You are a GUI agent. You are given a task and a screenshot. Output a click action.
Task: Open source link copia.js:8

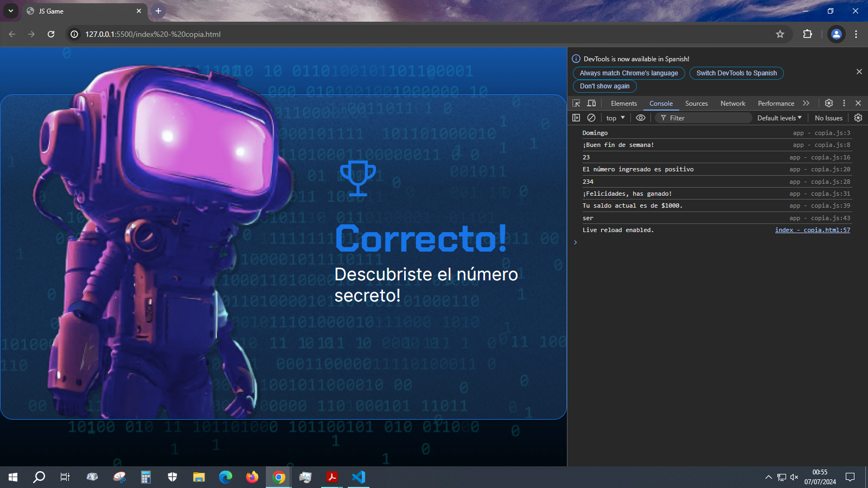point(821,145)
